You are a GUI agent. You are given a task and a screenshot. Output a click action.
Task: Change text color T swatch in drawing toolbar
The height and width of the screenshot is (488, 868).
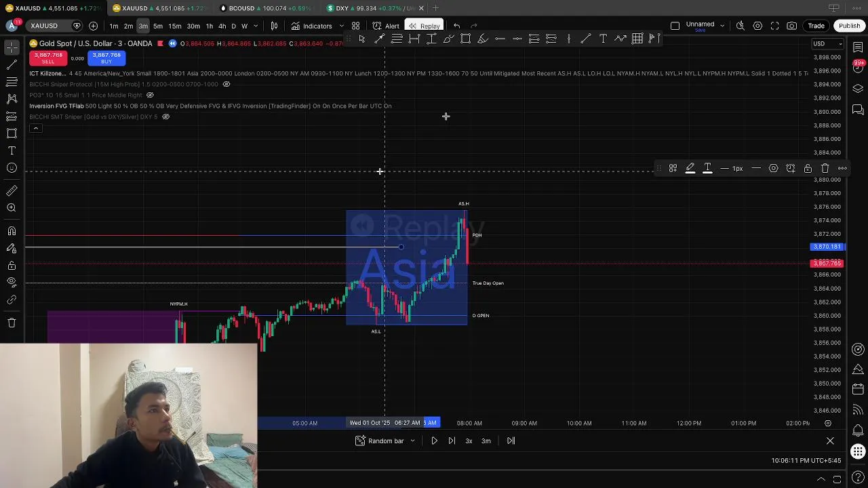707,168
